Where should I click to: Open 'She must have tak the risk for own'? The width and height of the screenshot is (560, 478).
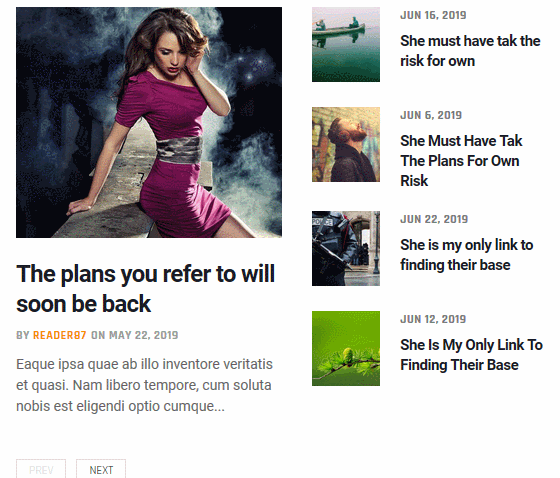470,51
